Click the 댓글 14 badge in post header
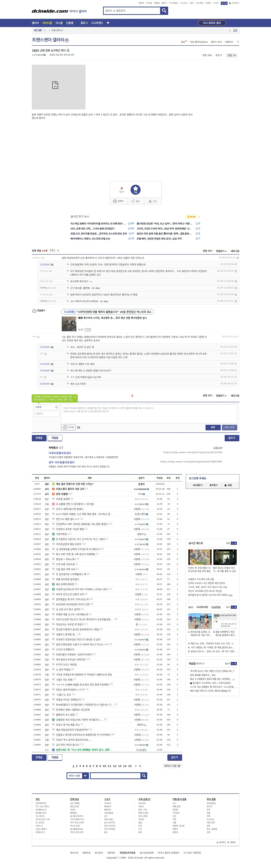 click(231, 55)
